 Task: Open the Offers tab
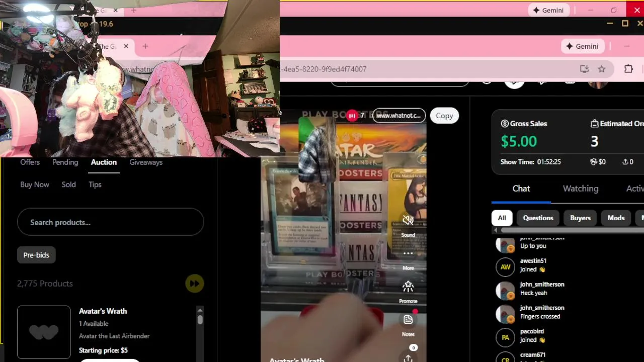(x=30, y=162)
